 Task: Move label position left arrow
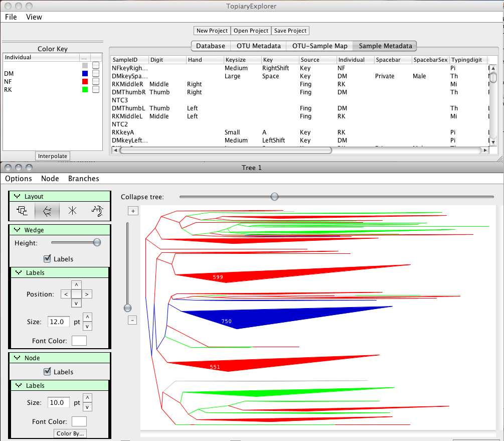[66, 294]
